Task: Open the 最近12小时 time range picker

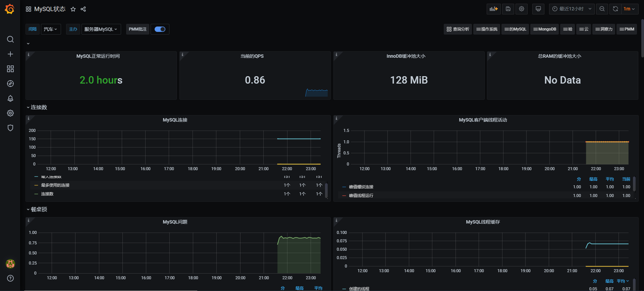Action: point(572,9)
